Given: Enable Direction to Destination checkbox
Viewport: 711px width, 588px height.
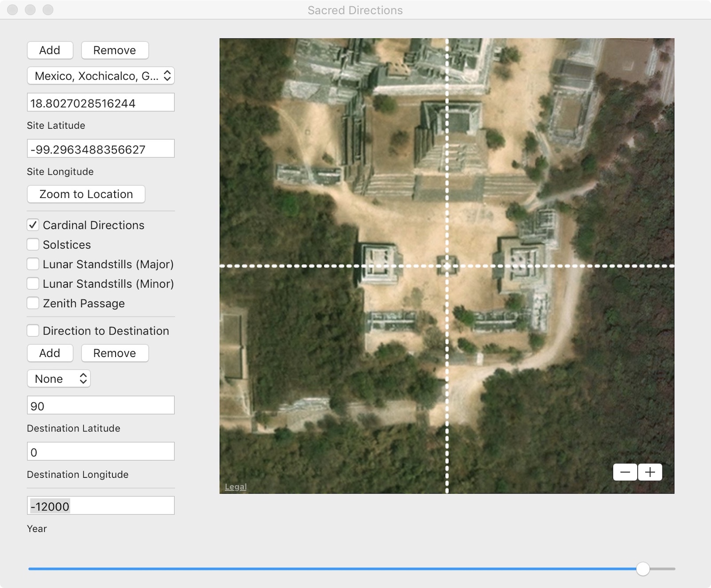Looking at the screenshot, I should 33,331.
